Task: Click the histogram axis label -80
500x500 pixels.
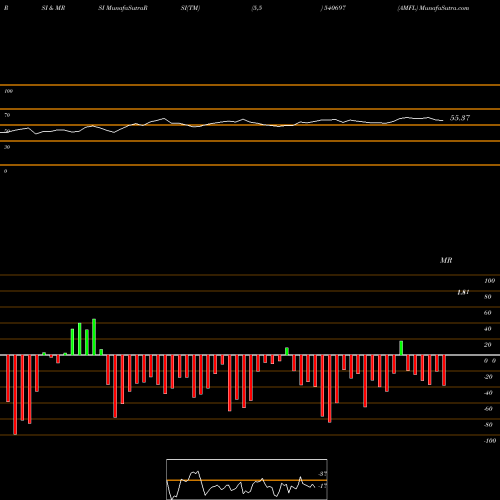Action: 488,425
